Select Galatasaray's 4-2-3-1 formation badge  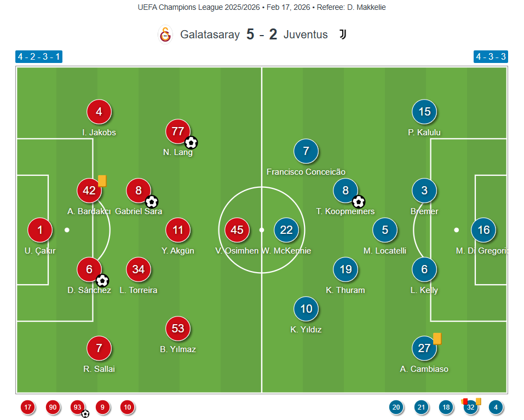(39, 57)
